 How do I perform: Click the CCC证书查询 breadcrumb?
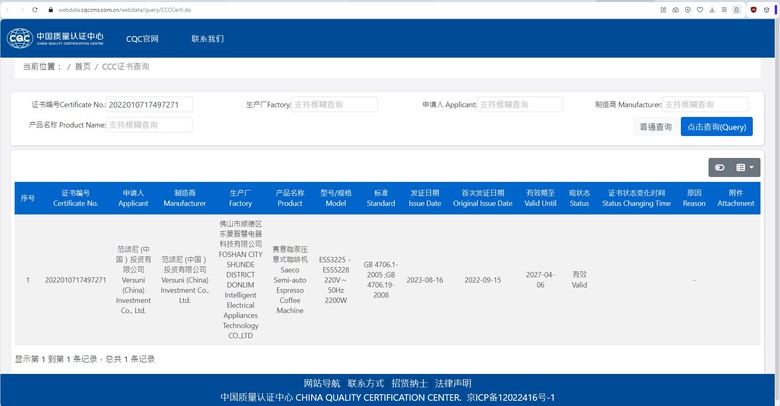tap(125, 66)
